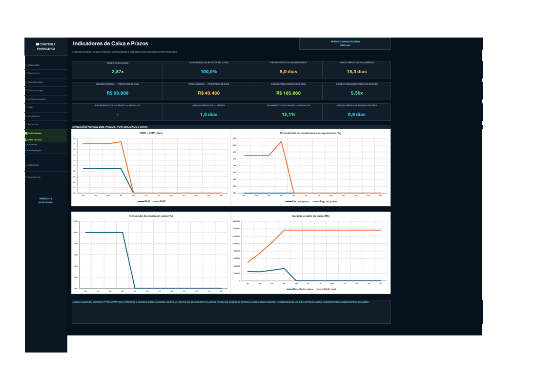Select the highlighted Indicadores menu item
Viewport: 555px width, 392px height.
pos(46,133)
